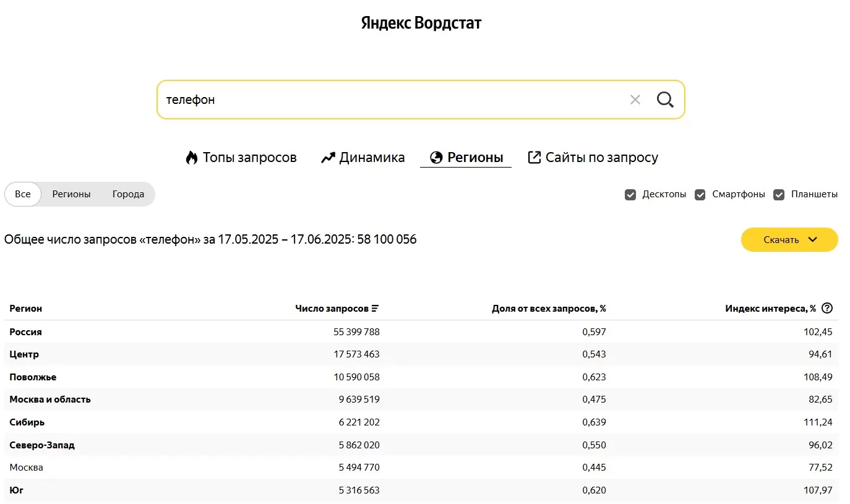Click the sort icon beside Число запросов

pyautogui.click(x=375, y=309)
